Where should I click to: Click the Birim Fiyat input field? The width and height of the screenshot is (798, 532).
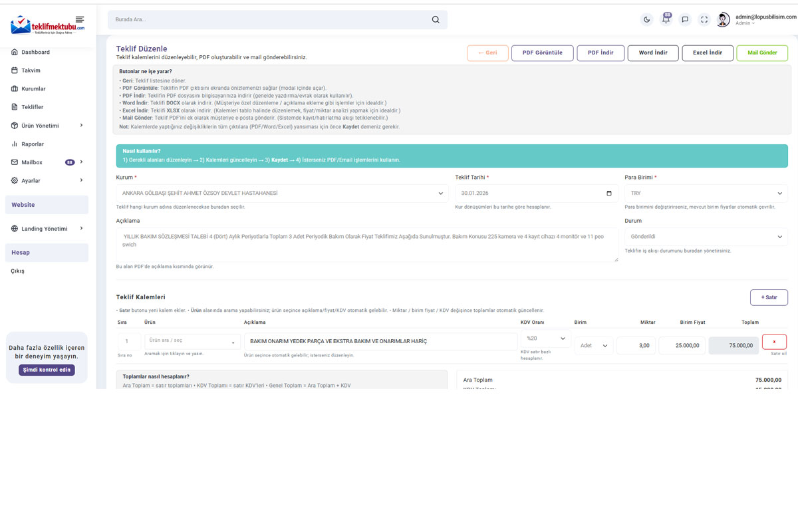682,346
